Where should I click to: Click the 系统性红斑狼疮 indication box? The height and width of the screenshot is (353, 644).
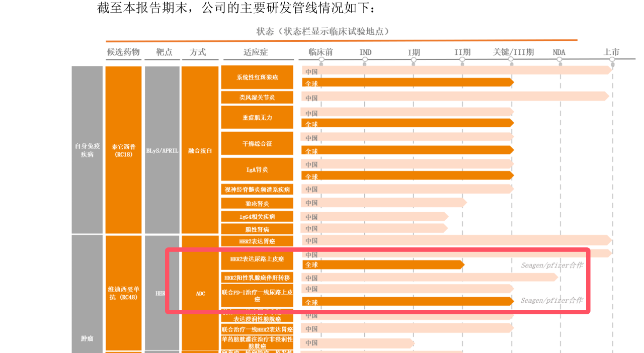[257, 77]
